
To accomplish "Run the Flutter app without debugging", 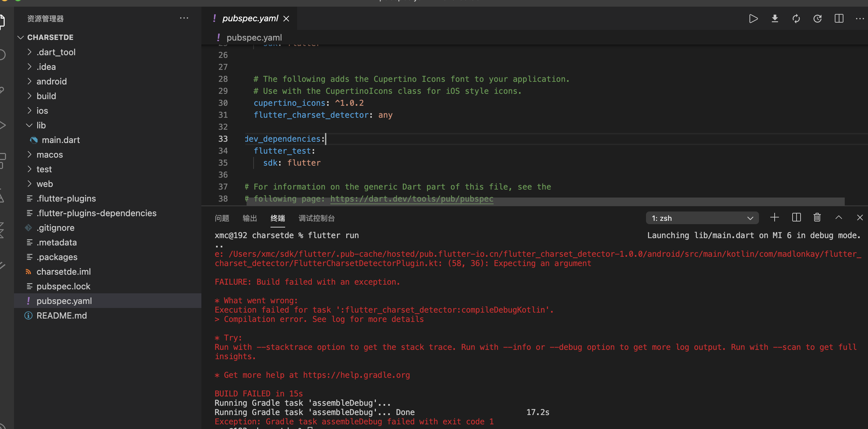I will (x=753, y=19).
